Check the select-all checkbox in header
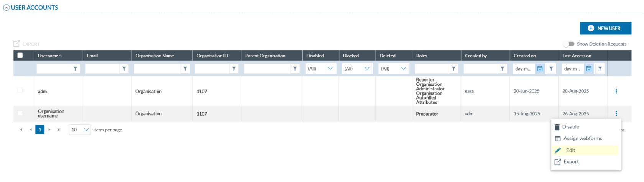 pyautogui.click(x=20, y=56)
